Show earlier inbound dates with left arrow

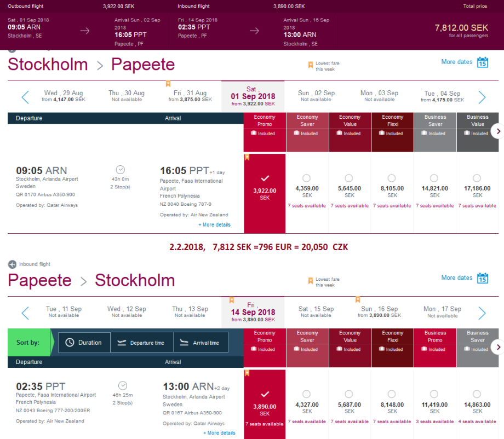click(25, 313)
